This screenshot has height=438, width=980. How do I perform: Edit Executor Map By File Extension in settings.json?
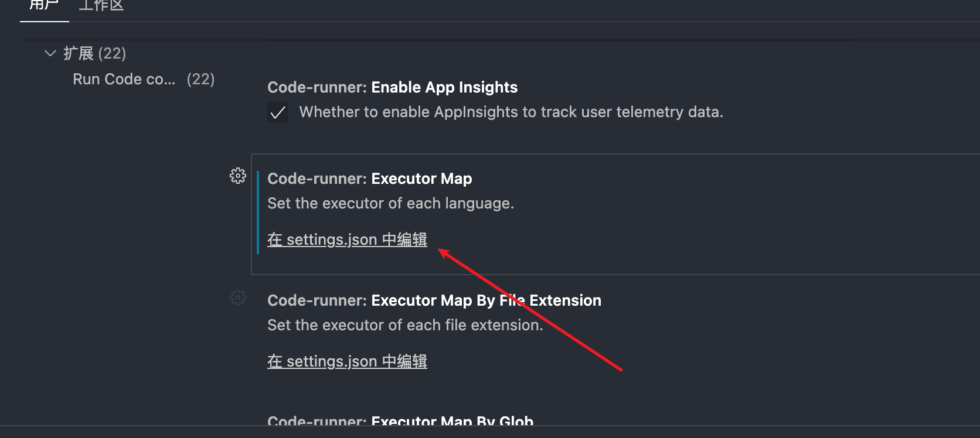pyautogui.click(x=347, y=361)
